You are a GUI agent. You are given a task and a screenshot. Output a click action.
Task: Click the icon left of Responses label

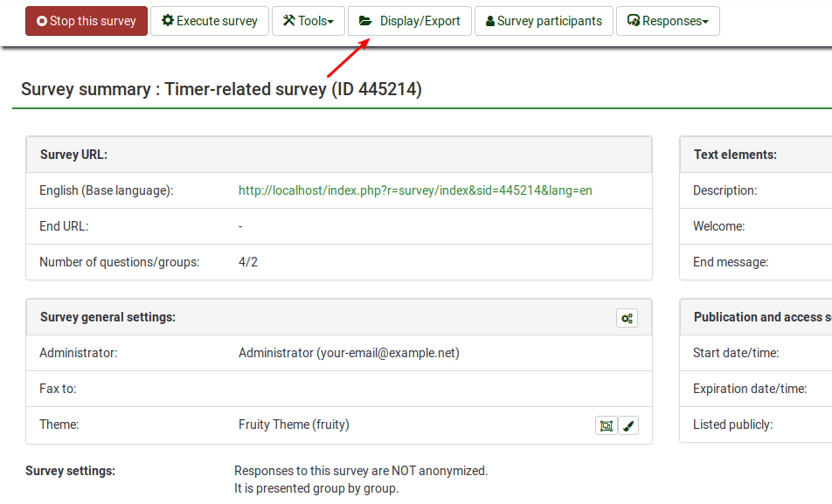pos(634,21)
